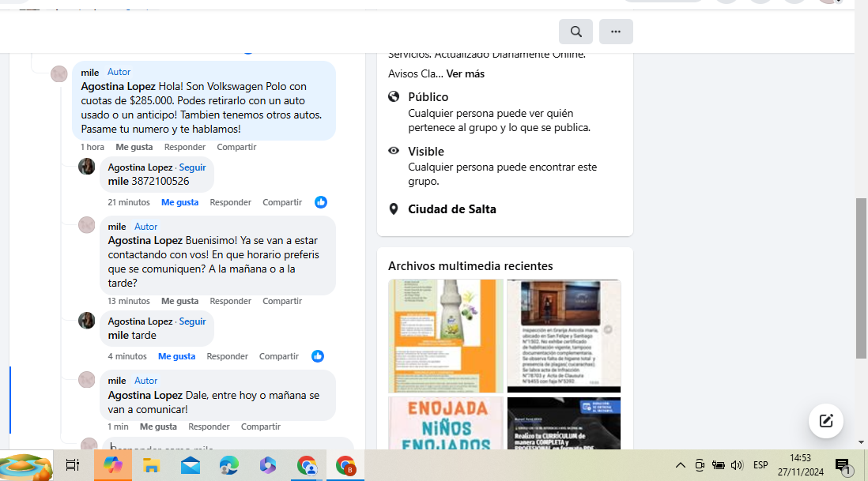Toggle 'Me gusta' on the 21 minutos comment
This screenshot has height=481, width=868.
coord(180,202)
